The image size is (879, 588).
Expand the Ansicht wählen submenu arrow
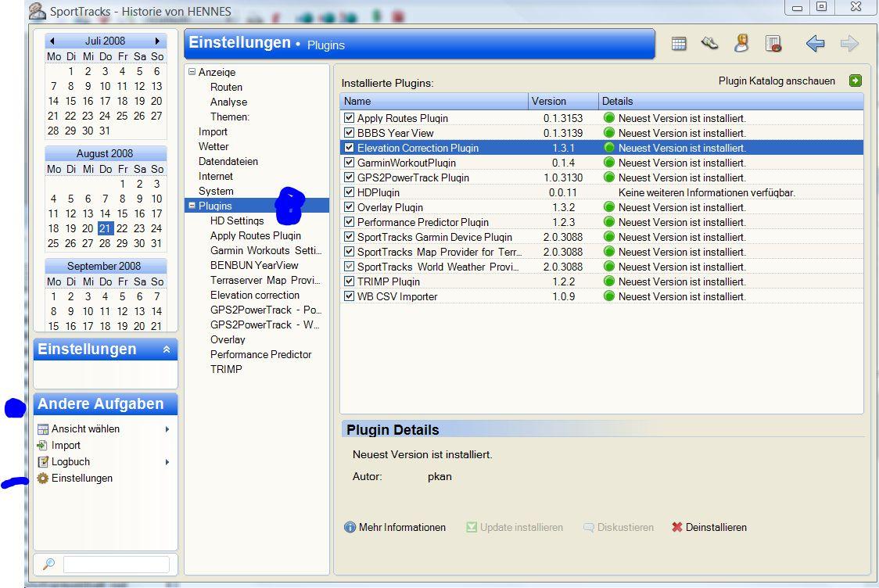[x=167, y=429]
